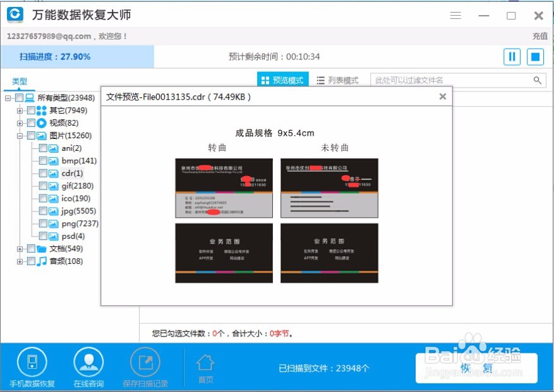
Task: Click the account email 12327657989@qq.com
Action: coord(49,36)
